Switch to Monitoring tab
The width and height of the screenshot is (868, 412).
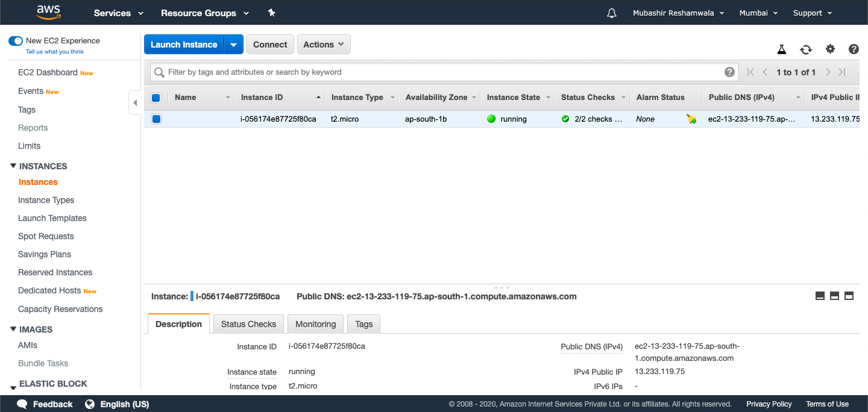click(x=315, y=324)
